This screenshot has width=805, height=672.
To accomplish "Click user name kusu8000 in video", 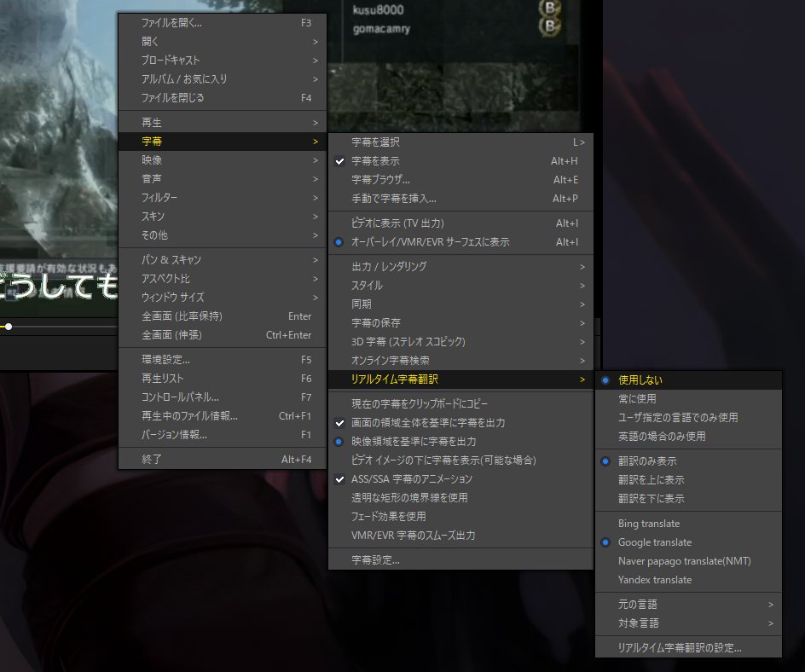I will point(379,9).
